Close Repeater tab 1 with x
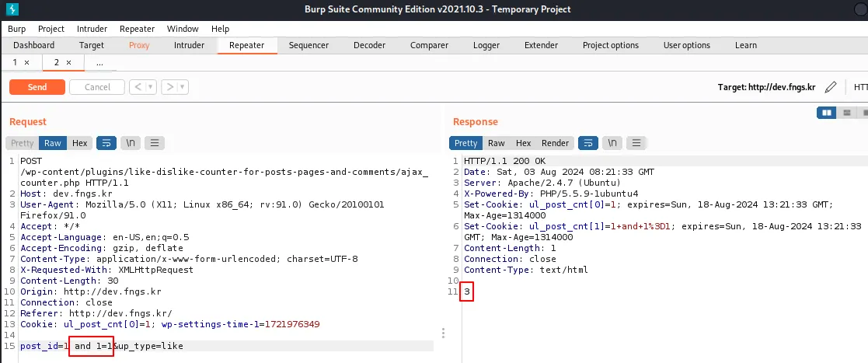Screen dimensions: 868x363 pyautogui.click(x=26, y=62)
